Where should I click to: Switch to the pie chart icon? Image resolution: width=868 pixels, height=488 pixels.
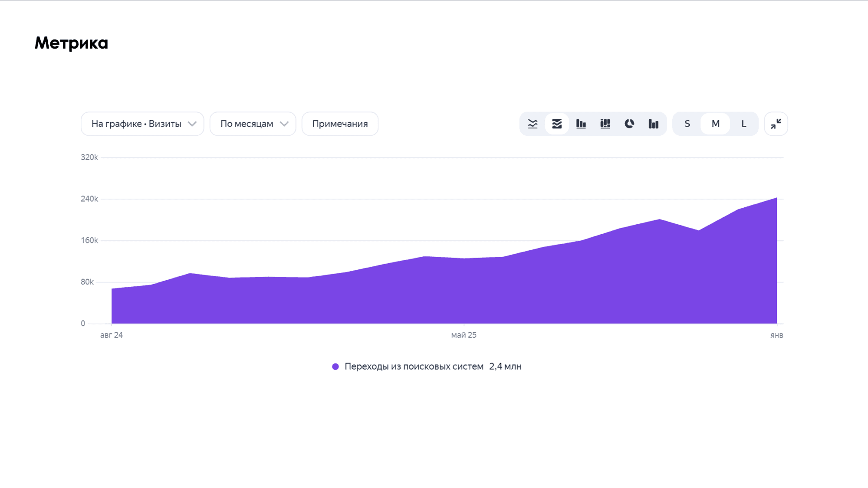pyautogui.click(x=629, y=124)
